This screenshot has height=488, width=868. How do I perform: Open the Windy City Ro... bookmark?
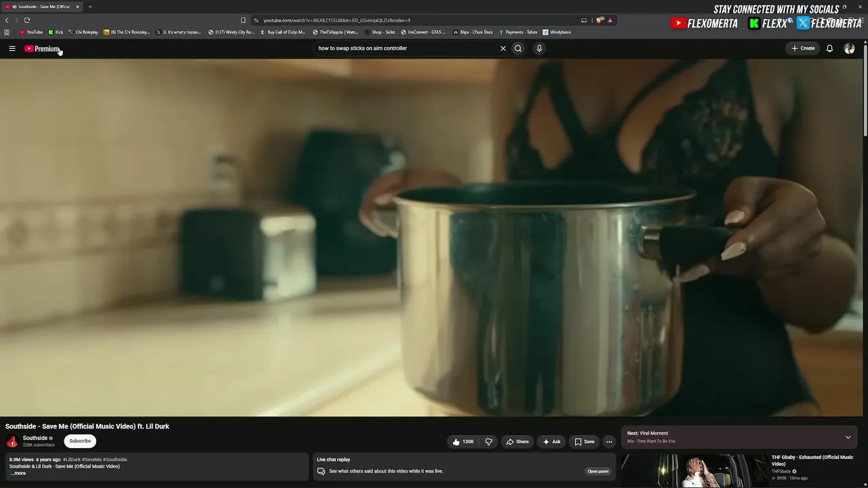coord(231,32)
